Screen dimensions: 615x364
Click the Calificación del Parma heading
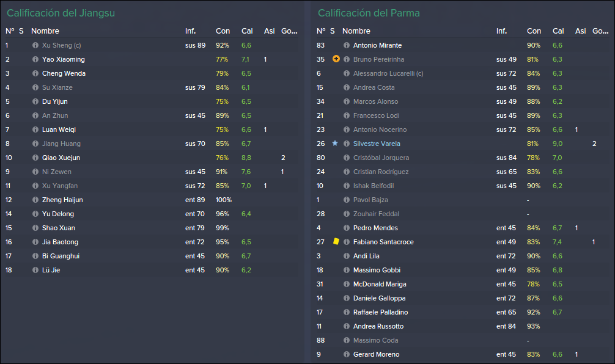(x=369, y=13)
